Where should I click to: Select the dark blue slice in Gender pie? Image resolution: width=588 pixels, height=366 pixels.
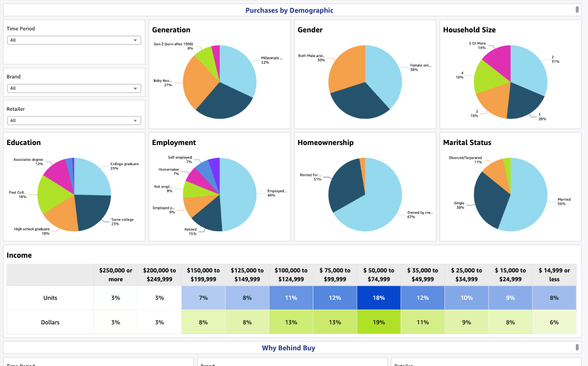pos(362,102)
